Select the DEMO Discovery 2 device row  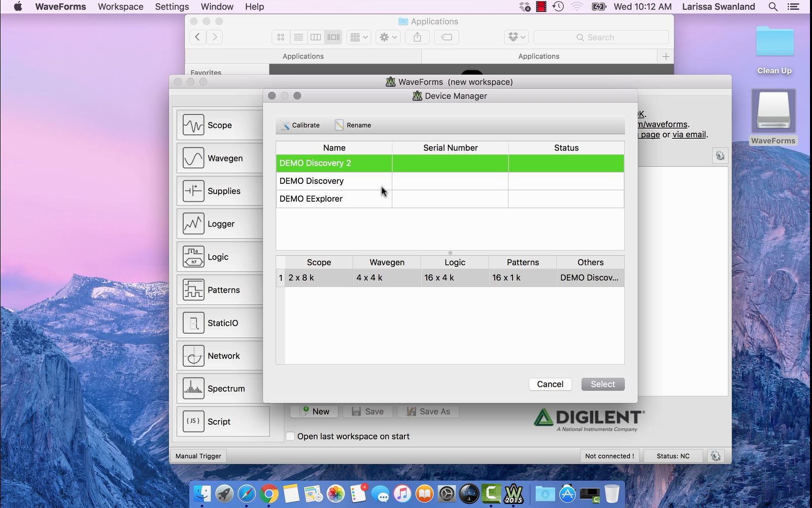450,163
